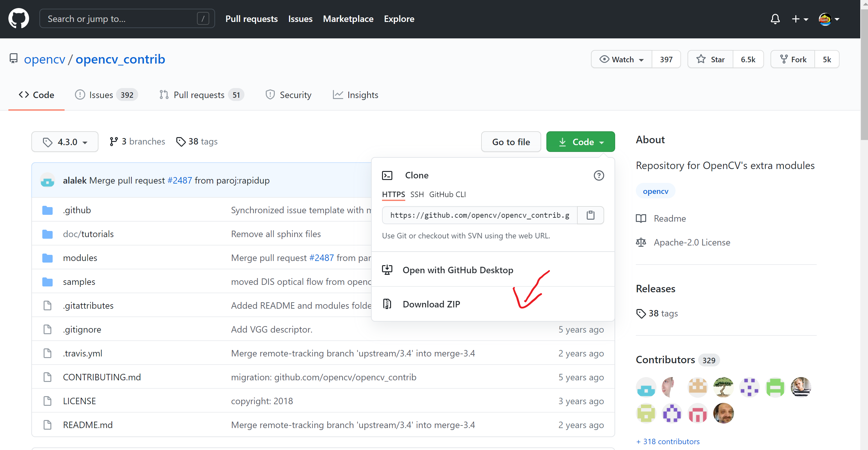Open the Releases heading link
The image size is (868, 450).
[656, 289]
